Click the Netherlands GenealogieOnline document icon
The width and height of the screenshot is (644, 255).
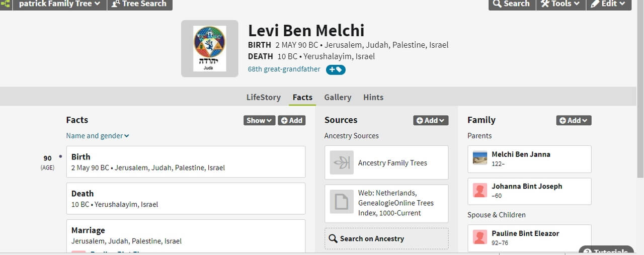(x=342, y=202)
